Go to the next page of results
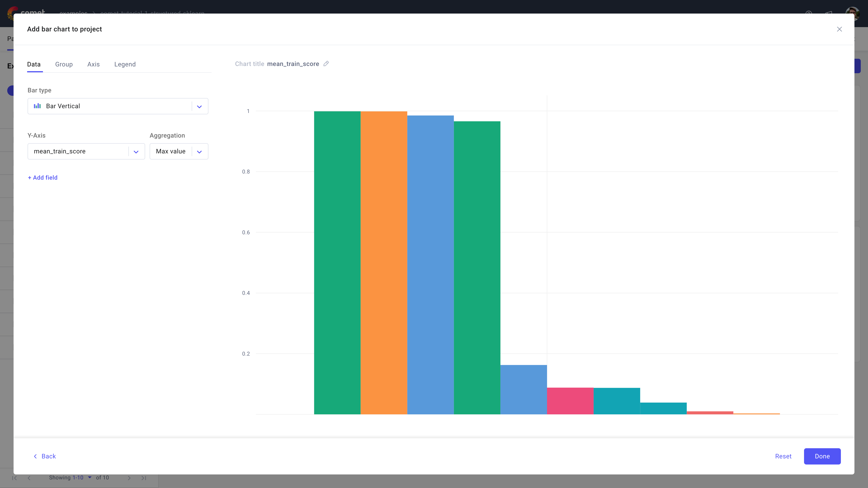Screen dimensions: 868x488 pos(129,478)
